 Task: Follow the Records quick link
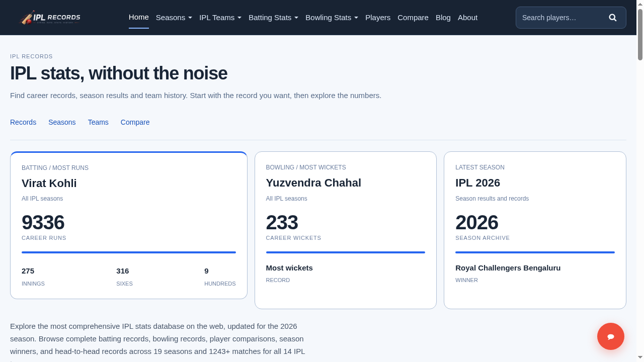[x=23, y=122]
